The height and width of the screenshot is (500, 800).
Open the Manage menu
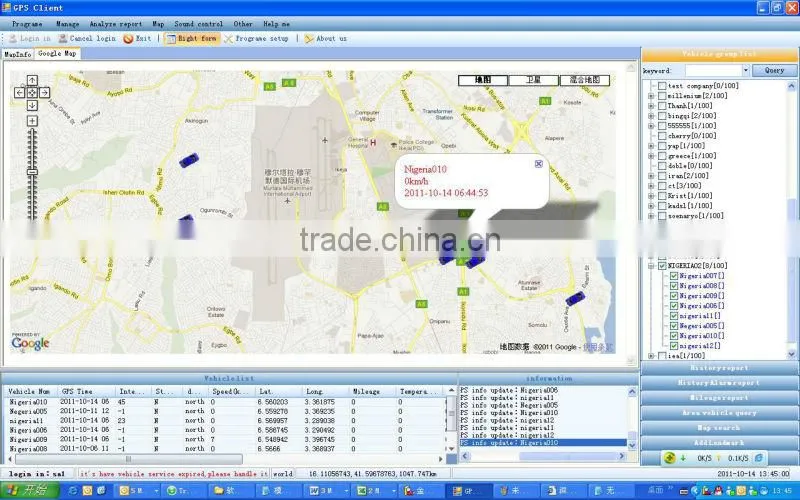68,24
